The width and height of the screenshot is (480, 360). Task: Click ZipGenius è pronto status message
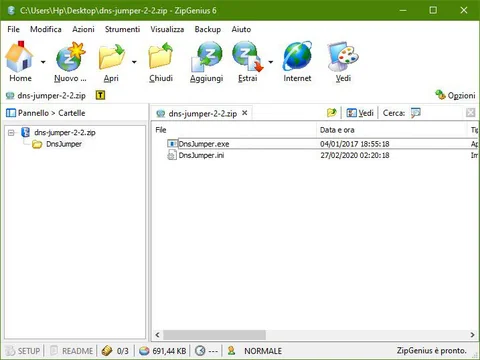coord(431,351)
